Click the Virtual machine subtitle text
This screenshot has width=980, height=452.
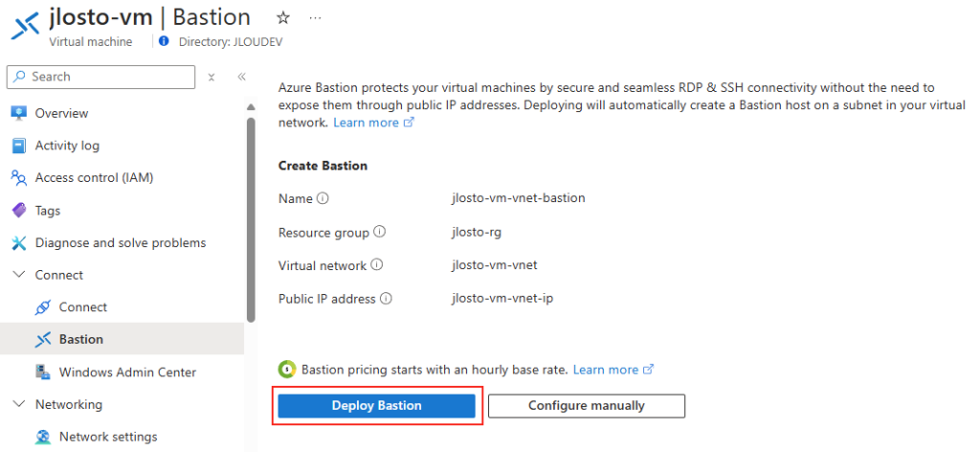(91, 42)
